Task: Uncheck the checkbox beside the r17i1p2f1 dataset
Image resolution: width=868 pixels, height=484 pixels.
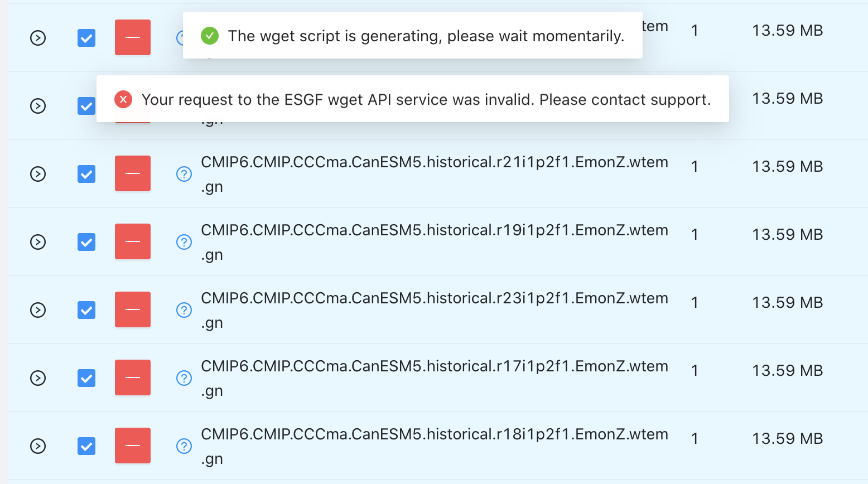Action: [x=86, y=377]
